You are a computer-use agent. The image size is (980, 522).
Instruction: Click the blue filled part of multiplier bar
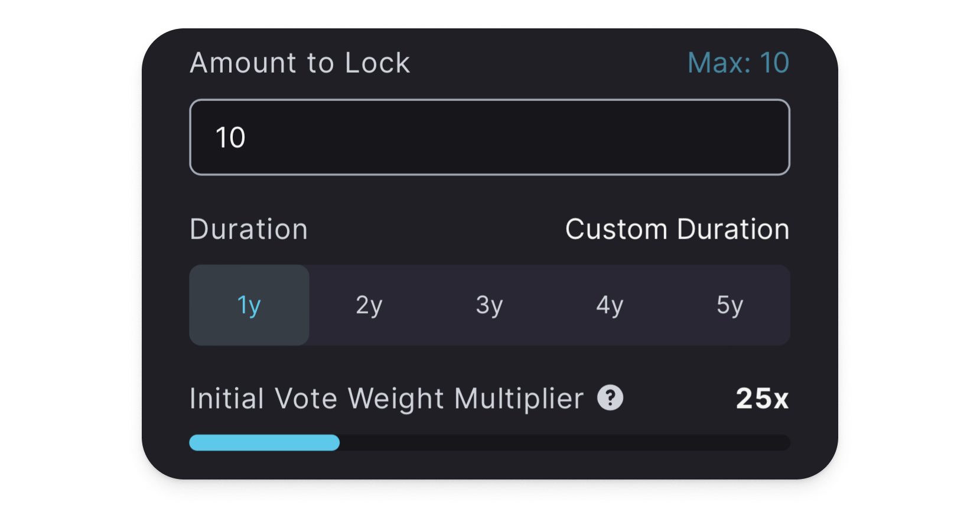click(264, 443)
